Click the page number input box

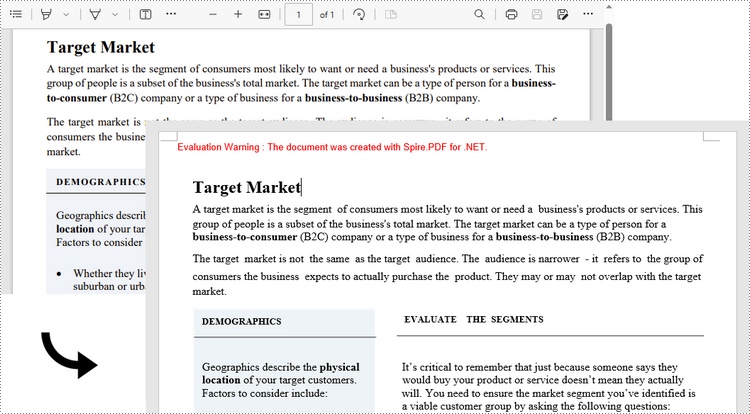coord(298,14)
